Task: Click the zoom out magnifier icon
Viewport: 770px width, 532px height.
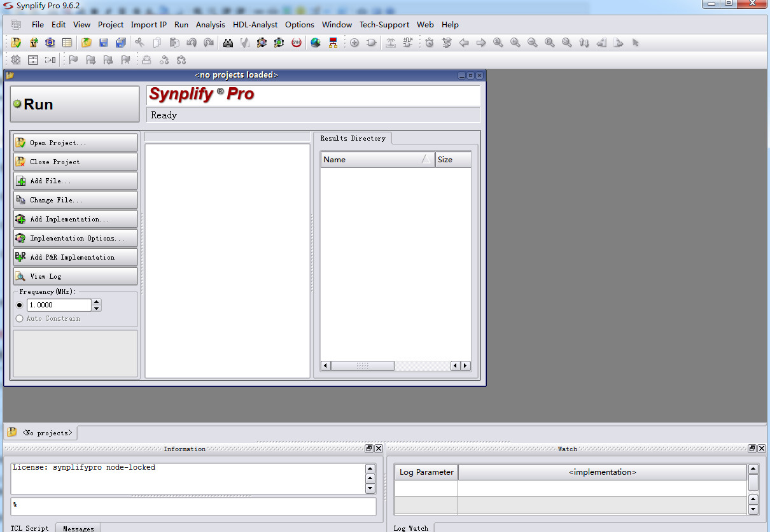Action: (533, 43)
